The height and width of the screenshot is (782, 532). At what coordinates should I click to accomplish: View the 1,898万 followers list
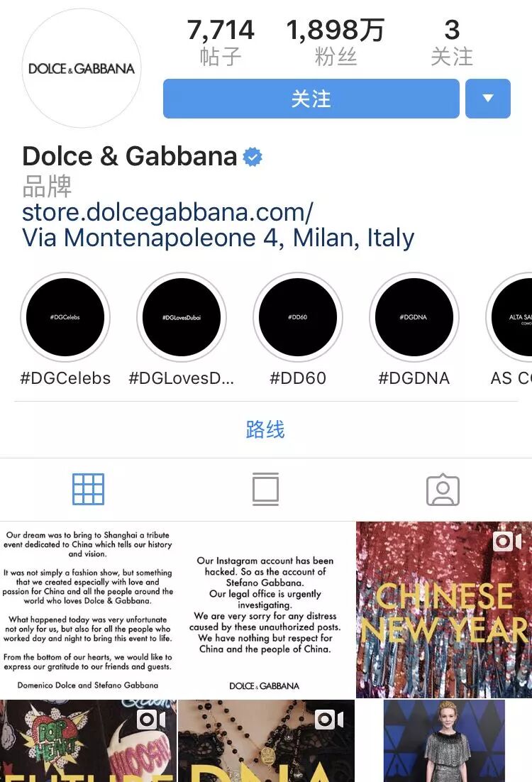point(336,43)
